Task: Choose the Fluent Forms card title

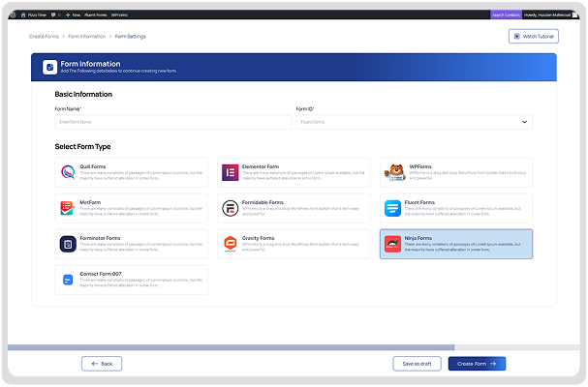Action: (x=419, y=202)
